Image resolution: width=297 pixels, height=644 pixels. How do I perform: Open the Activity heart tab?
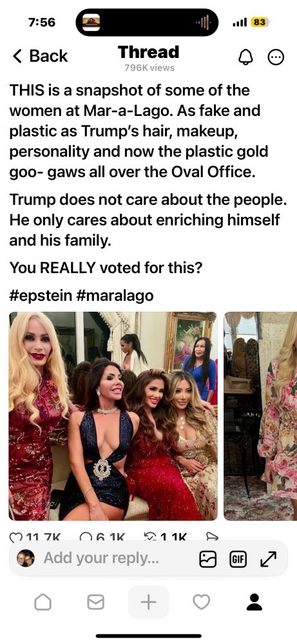[201, 602]
